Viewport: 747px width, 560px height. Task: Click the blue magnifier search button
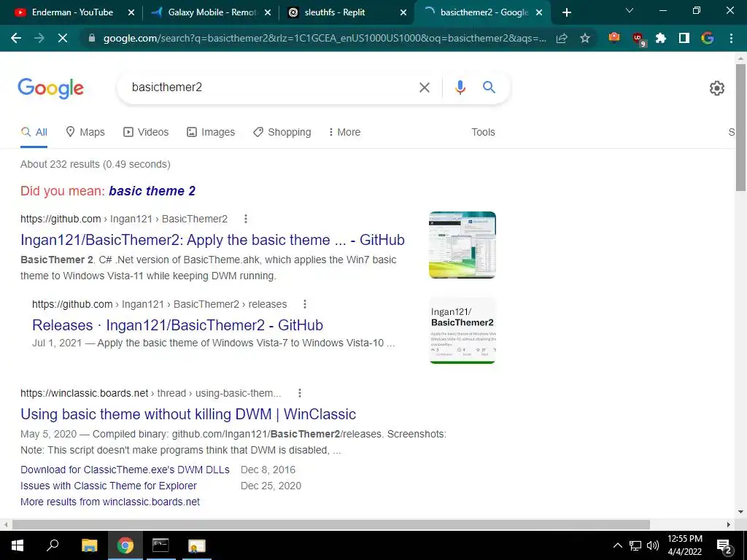[489, 87]
